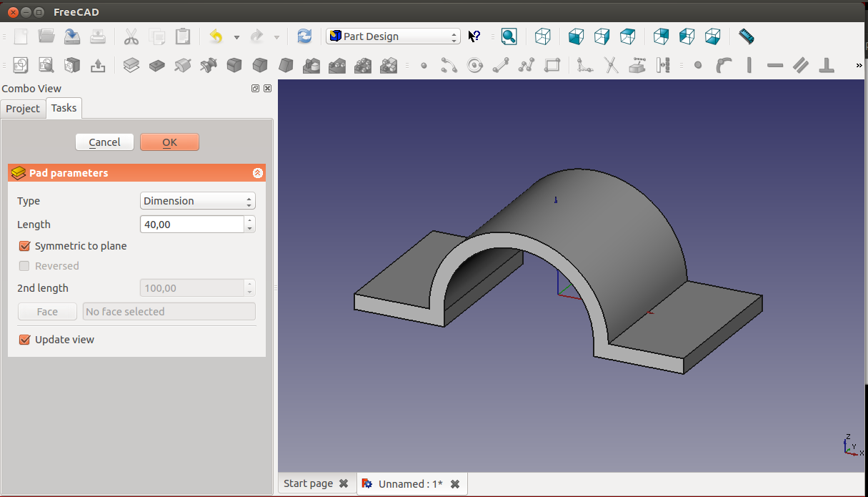Image resolution: width=868 pixels, height=497 pixels.
Task: Open the Start page tab
Action: [x=308, y=483]
